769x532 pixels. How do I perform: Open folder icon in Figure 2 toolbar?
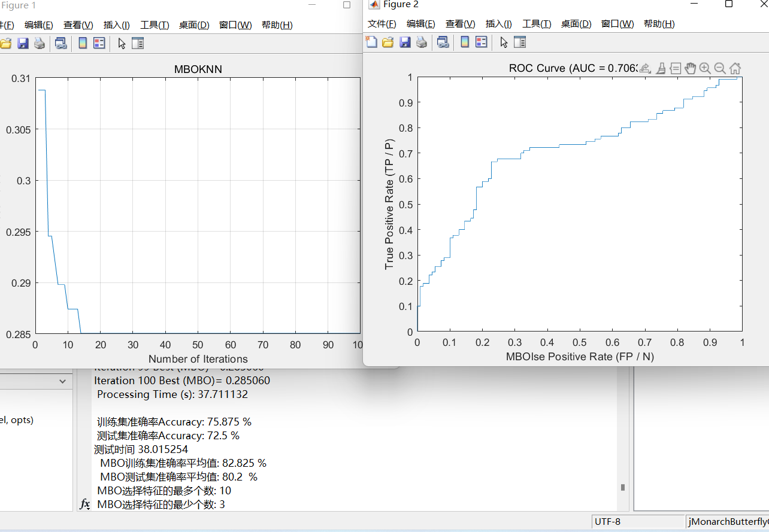(388, 42)
